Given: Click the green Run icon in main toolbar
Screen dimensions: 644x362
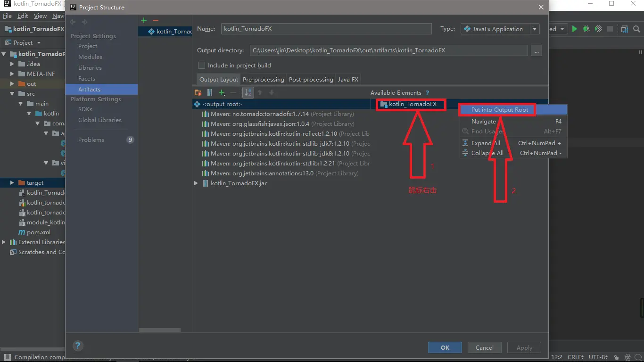Looking at the screenshot, I should click(x=574, y=29).
